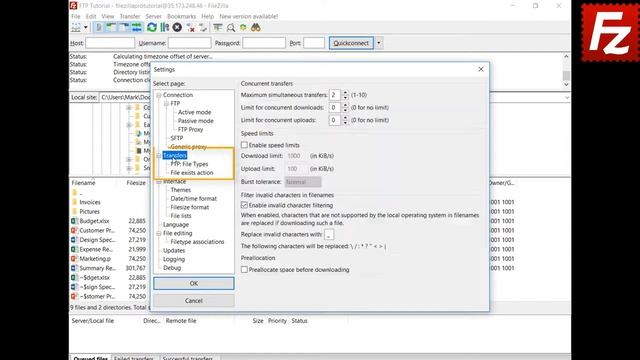Click the Password input field
Image resolution: width=640 pixels, height=360 pixels.
[x=264, y=43]
